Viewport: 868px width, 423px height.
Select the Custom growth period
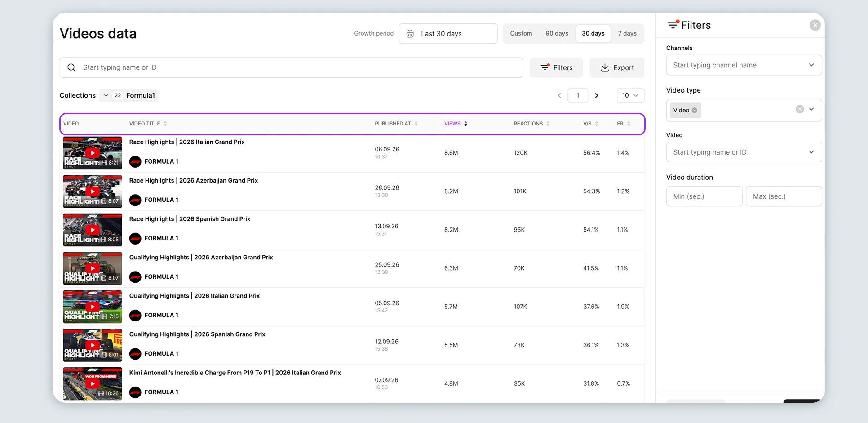521,34
